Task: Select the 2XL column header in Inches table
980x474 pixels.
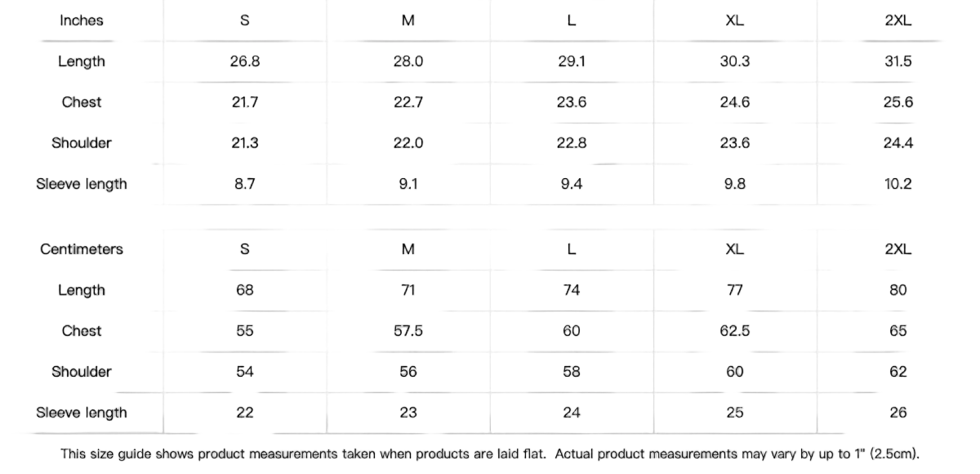Action: point(898,20)
